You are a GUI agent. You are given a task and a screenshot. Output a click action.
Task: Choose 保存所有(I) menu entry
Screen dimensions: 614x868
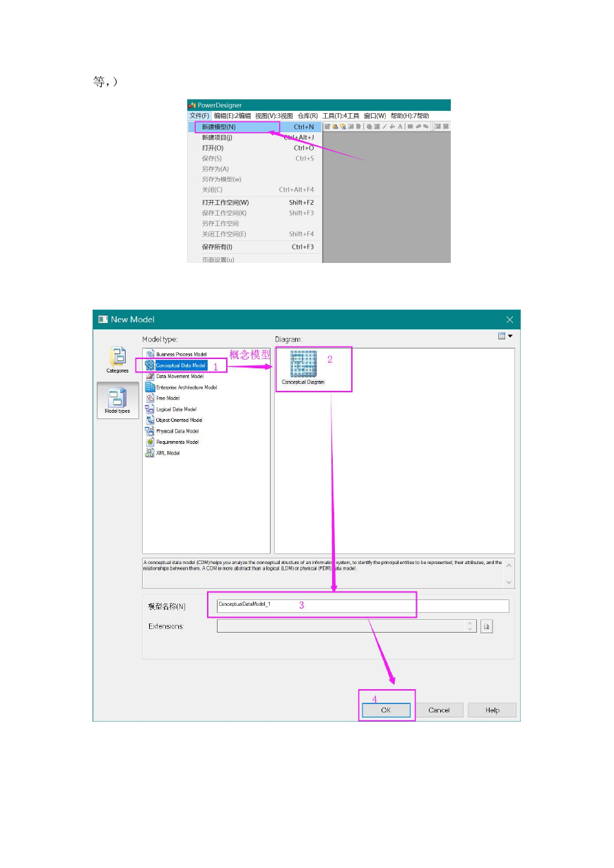[x=254, y=247]
